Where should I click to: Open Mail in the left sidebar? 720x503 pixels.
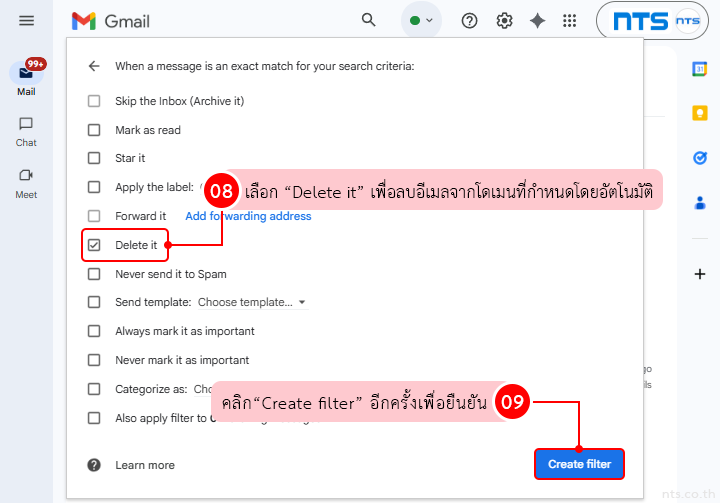(x=26, y=78)
